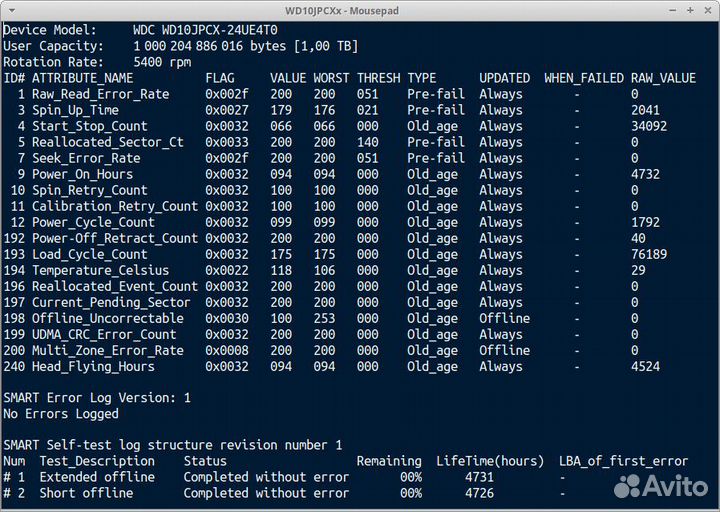The image size is (720, 512).
Task: Click on Load_Cycle_Count raw value 76189
Action: point(650,254)
